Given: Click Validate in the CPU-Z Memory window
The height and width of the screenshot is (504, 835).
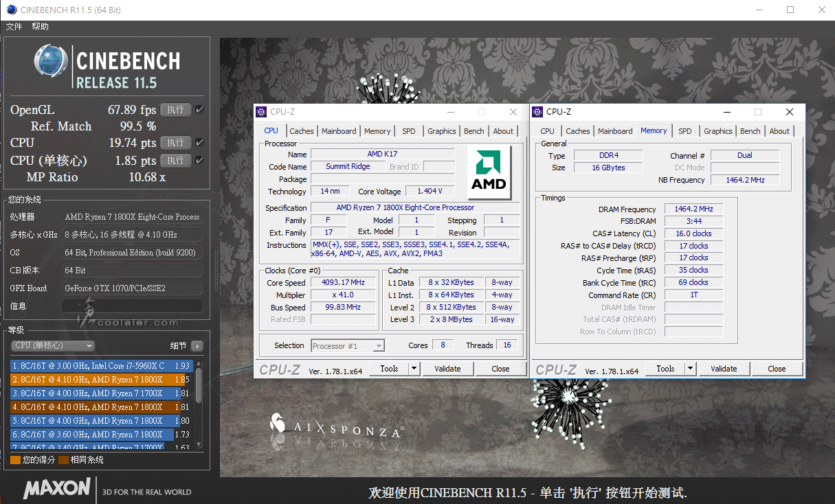Looking at the screenshot, I should coord(724,369).
